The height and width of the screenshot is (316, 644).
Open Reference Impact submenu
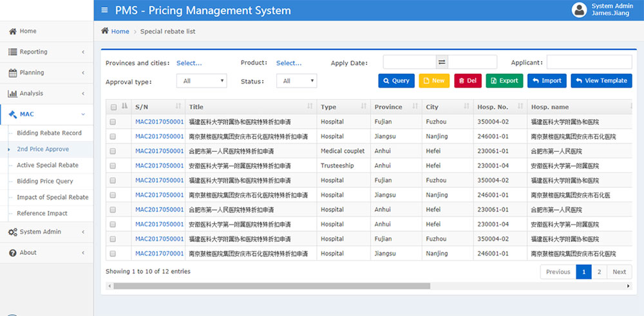tap(42, 213)
